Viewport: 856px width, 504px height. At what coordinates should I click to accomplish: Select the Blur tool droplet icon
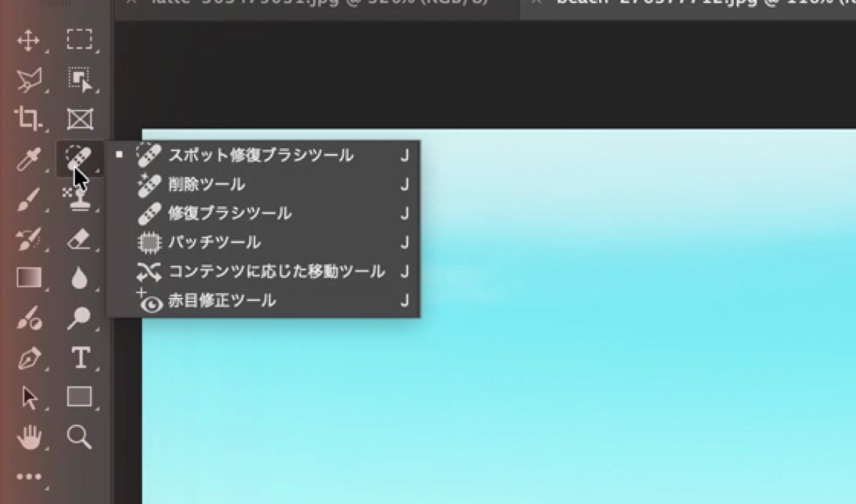79,278
